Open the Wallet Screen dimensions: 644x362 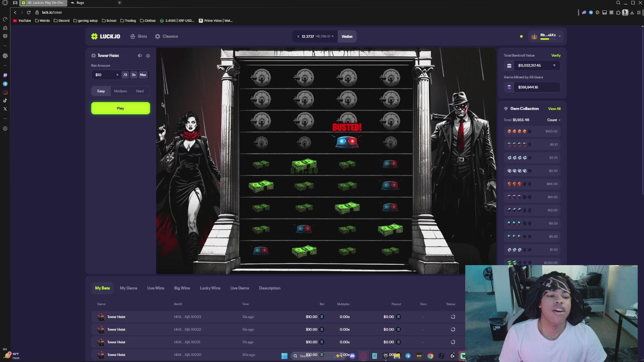[x=347, y=37]
